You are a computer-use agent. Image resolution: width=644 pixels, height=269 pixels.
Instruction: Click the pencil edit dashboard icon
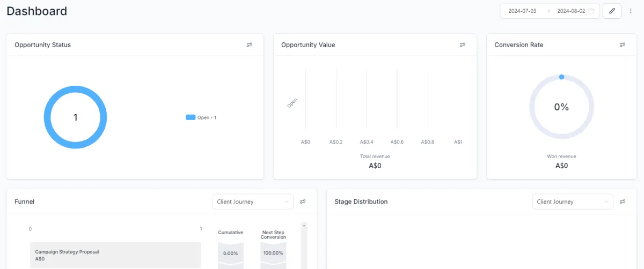[x=612, y=11]
